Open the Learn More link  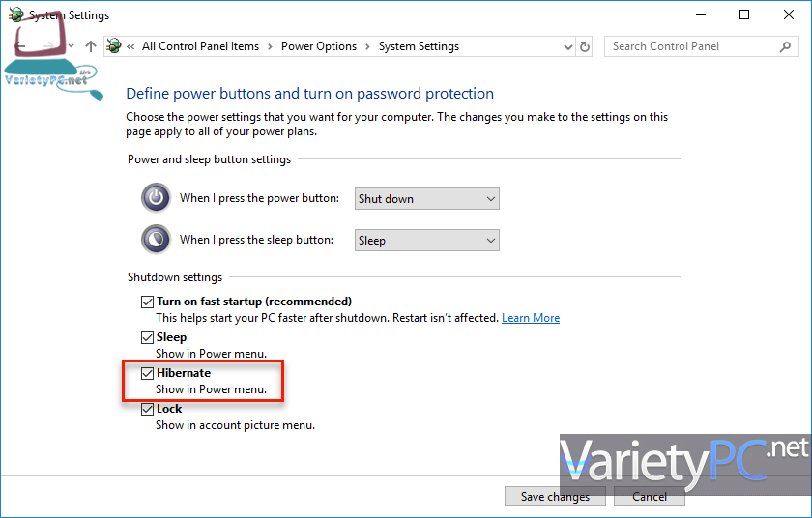coord(531,318)
